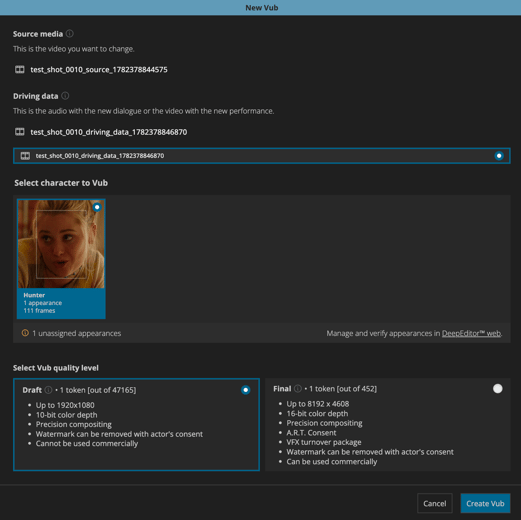This screenshot has width=521, height=520.
Task: Click the 'Draft' card title
Action: 32,390
